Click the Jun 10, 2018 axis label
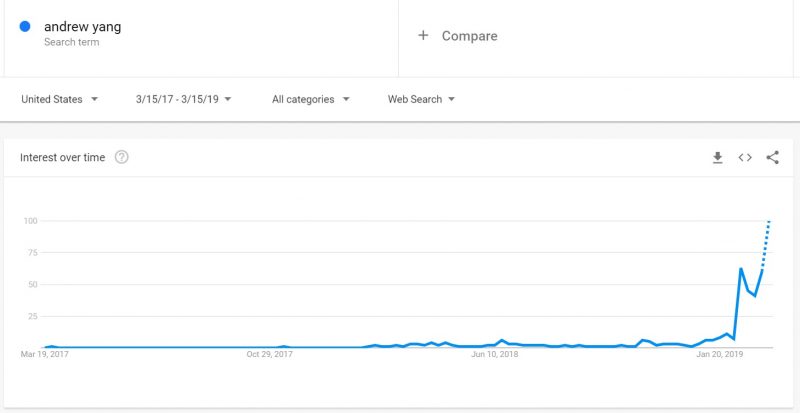800x413 pixels. (494, 354)
